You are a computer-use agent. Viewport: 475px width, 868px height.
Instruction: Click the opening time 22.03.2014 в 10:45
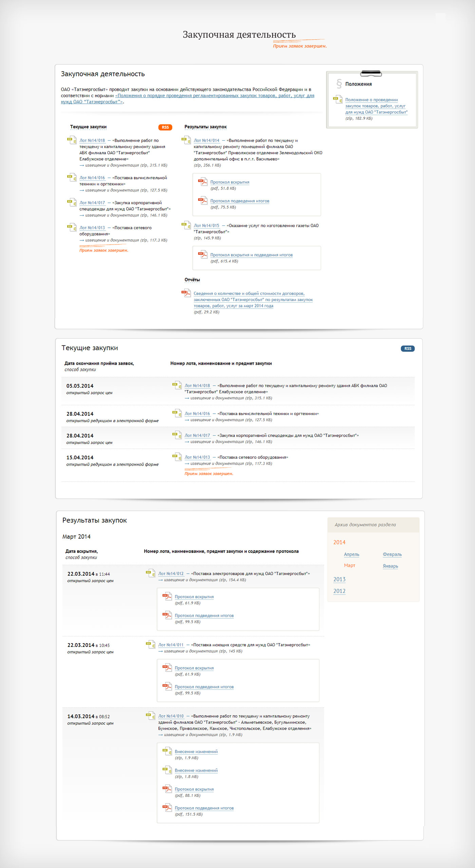(89, 645)
